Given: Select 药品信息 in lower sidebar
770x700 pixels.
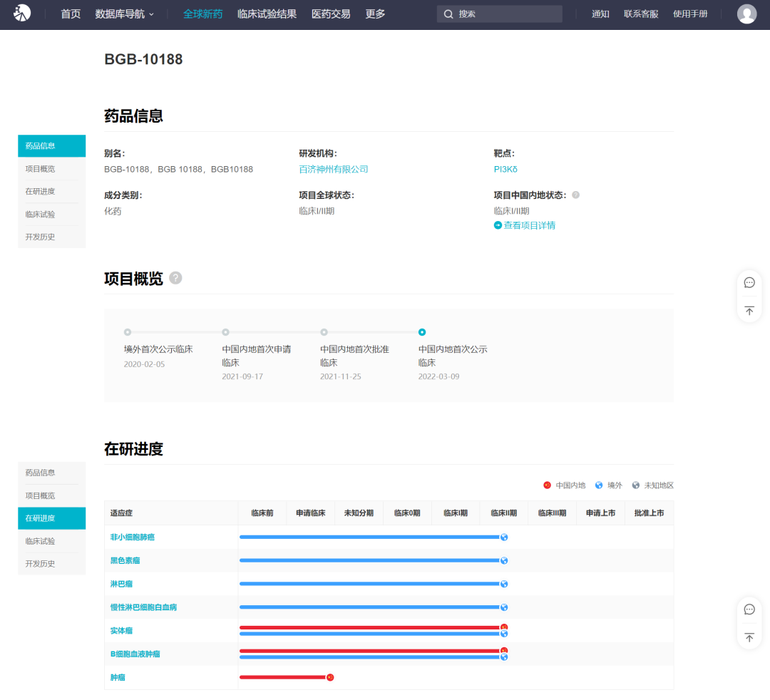Looking at the screenshot, I should point(51,473).
